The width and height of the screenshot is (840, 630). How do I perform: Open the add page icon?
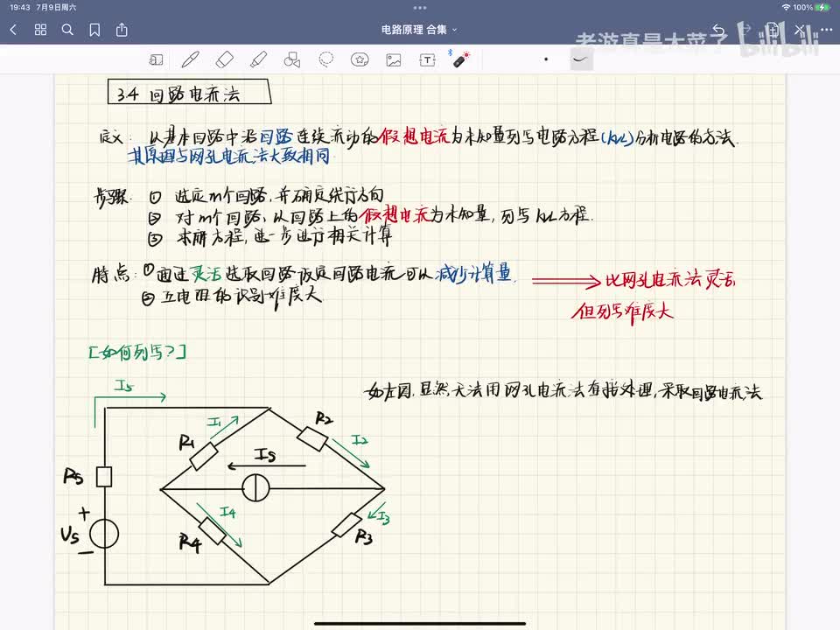coord(772,30)
